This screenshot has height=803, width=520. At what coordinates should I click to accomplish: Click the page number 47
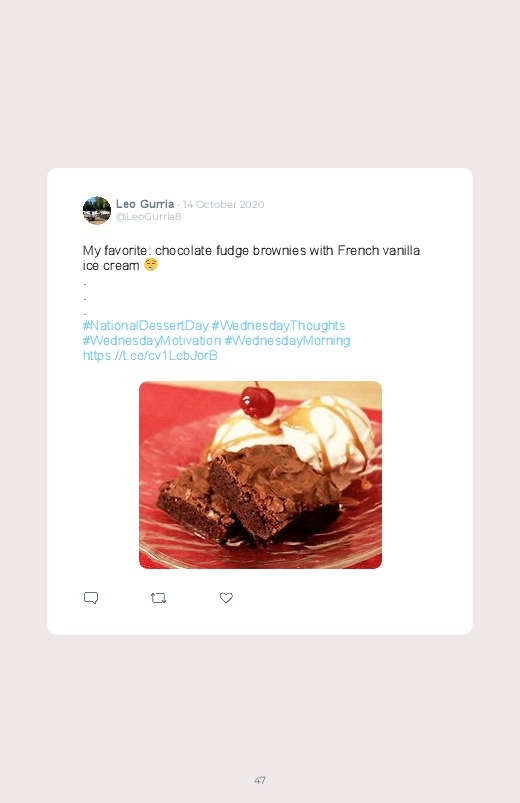pyautogui.click(x=260, y=780)
